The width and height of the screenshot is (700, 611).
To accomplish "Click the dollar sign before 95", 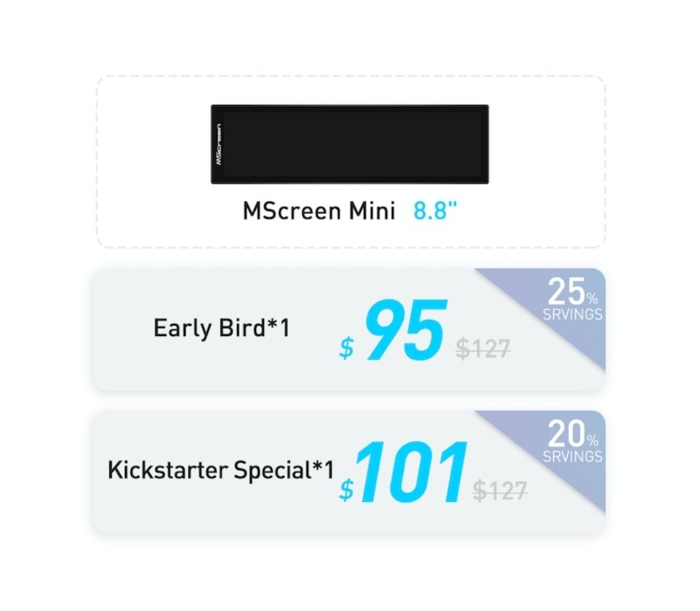I will pyautogui.click(x=346, y=348).
